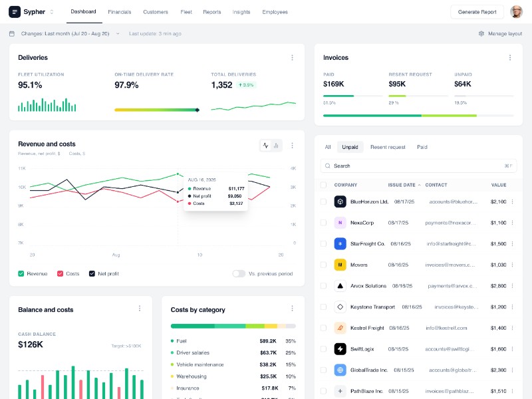The height and width of the screenshot is (399, 532).
Task: Click the Sypher logo icon
Action: point(15,12)
